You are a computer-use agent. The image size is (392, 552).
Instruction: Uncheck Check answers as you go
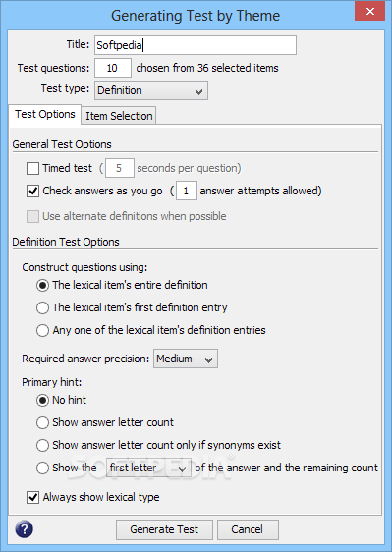(x=32, y=192)
